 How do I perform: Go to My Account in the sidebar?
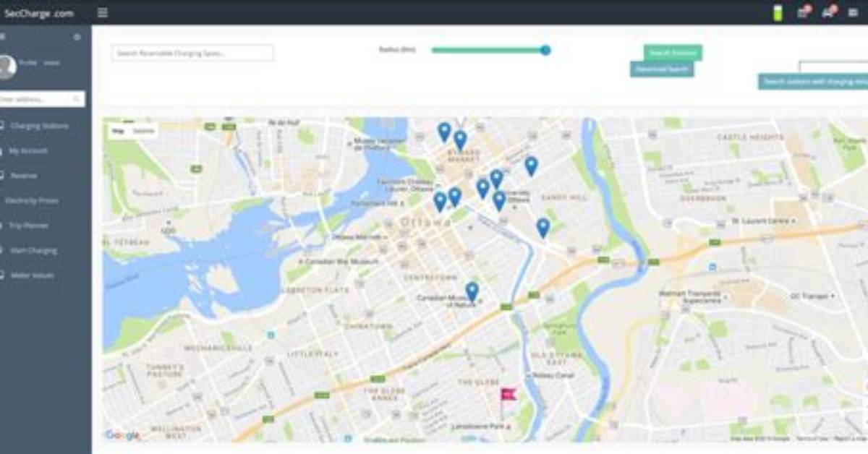[x=28, y=151]
